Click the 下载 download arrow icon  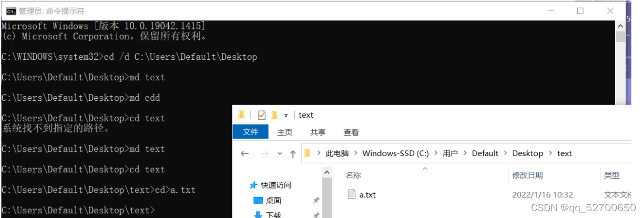[x=258, y=214]
